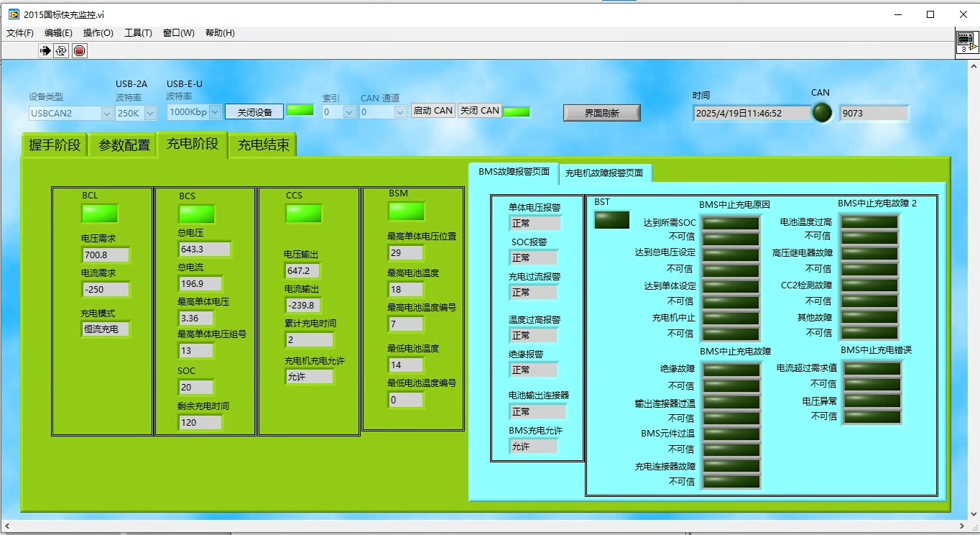
Task: Click the 界面刷新 button
Action: tap(602, 113)
